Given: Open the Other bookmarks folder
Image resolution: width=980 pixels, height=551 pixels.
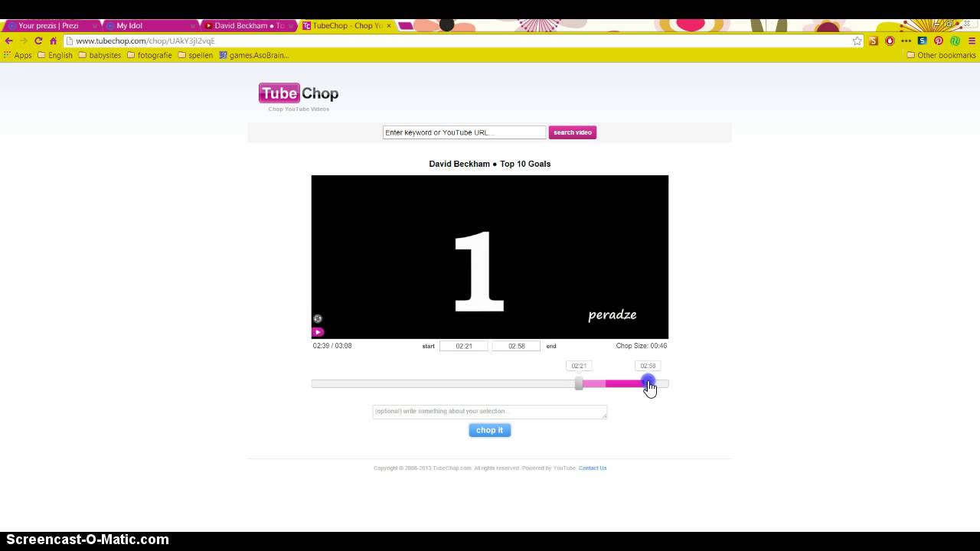Looking at the screenshot, I should click(x=941, y=55).
